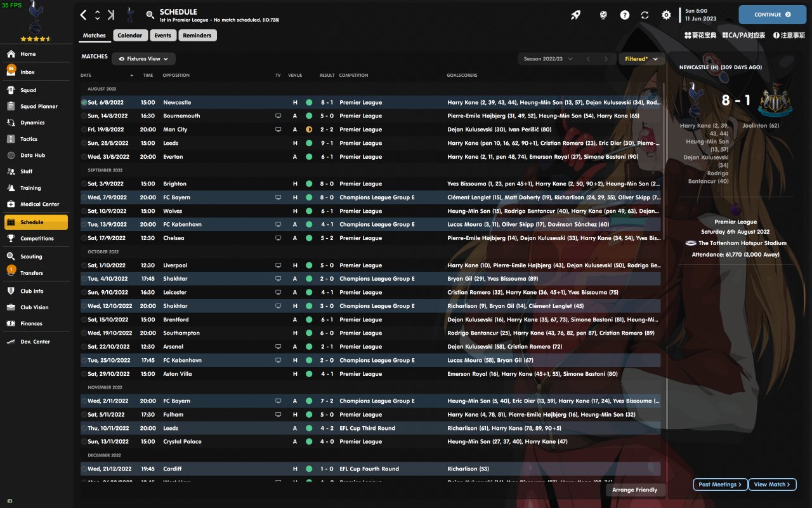Open Club Vision in the sidebar
The height and width of the screenshot is (508, 812).
pyautogui.click(x=36, y=307)
